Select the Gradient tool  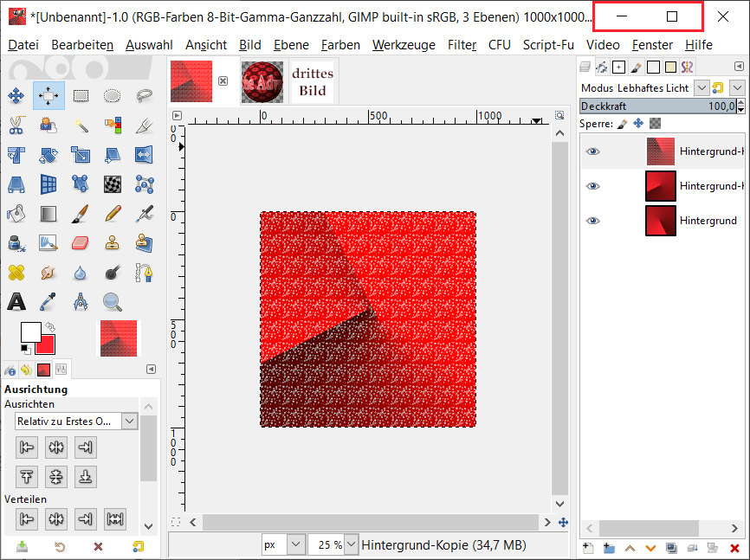[x=48, y=214]
